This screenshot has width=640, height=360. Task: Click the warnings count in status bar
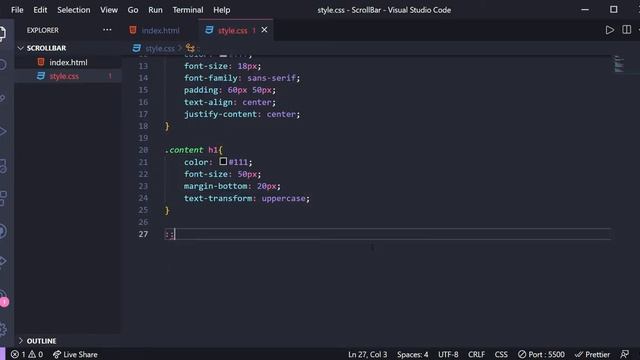coord(36,354)
